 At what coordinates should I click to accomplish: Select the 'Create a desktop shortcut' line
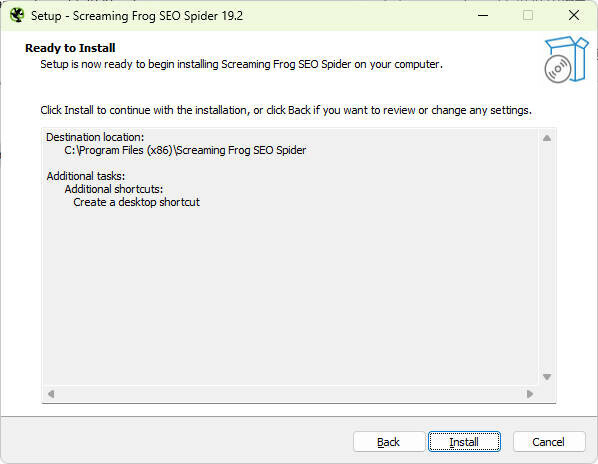[x=137, y=202]
